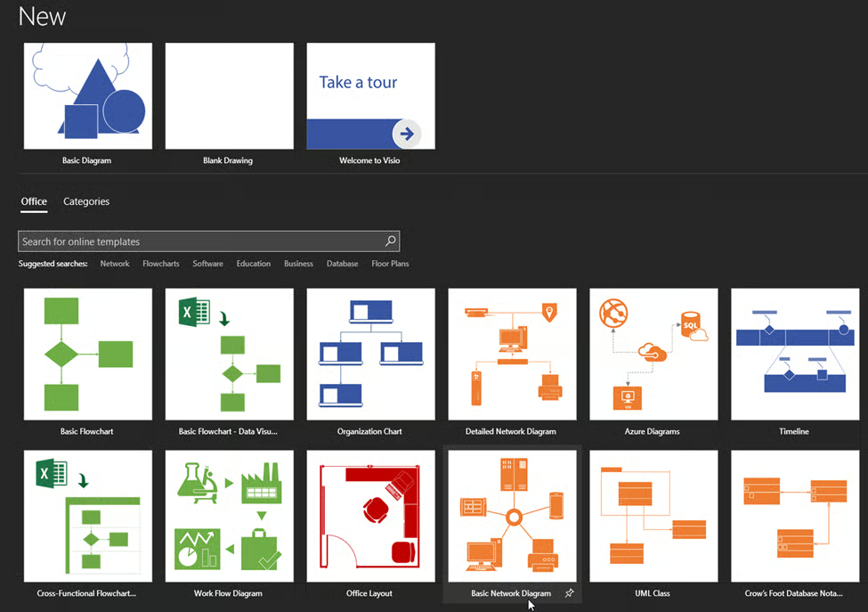Choose the Office Layout template
The width and height of the screenshot is (868, 612).
coord(370,516)
